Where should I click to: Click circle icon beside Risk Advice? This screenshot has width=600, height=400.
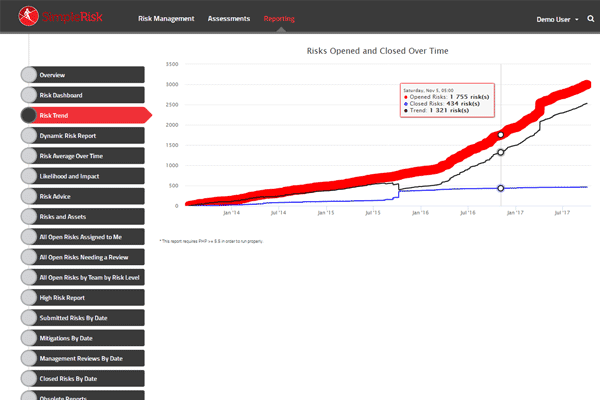point(29,196)
